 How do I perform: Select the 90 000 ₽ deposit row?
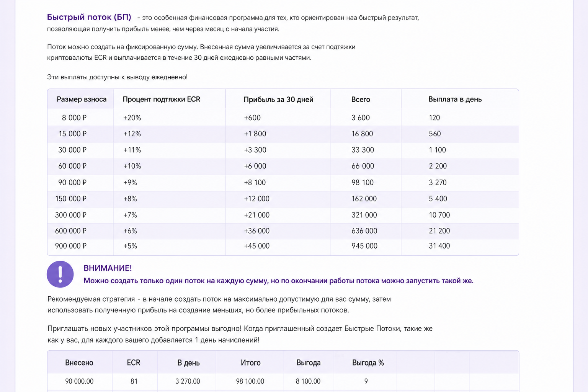(x=283, y=183)
